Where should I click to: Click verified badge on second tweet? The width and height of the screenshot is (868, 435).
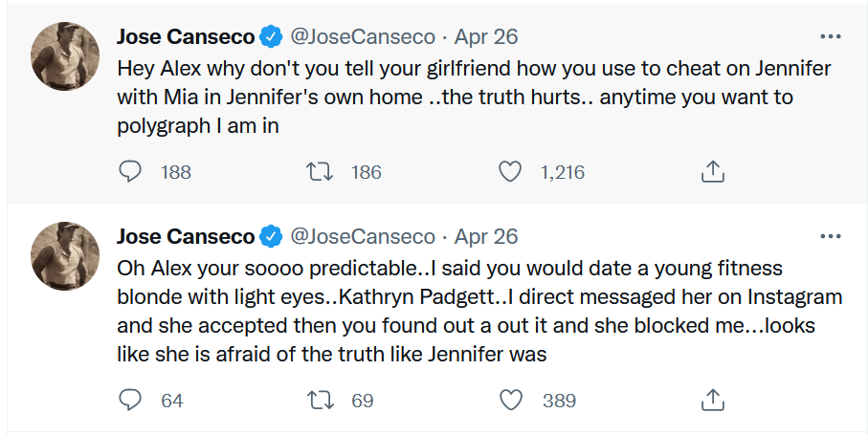271,236
